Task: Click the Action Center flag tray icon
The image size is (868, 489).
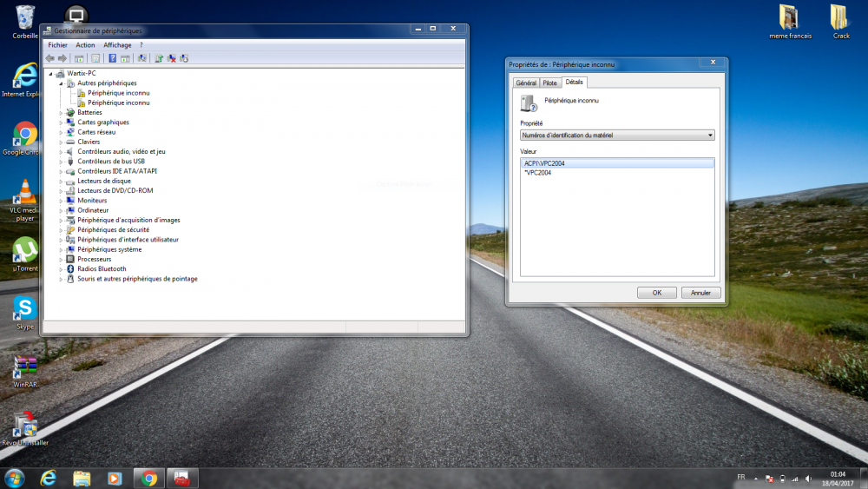Action: (769, 479)
